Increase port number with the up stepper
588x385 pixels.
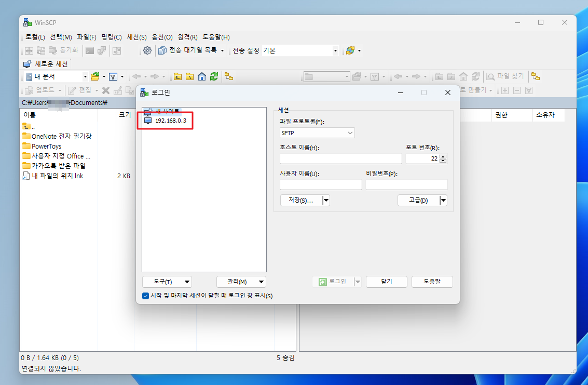442,156
